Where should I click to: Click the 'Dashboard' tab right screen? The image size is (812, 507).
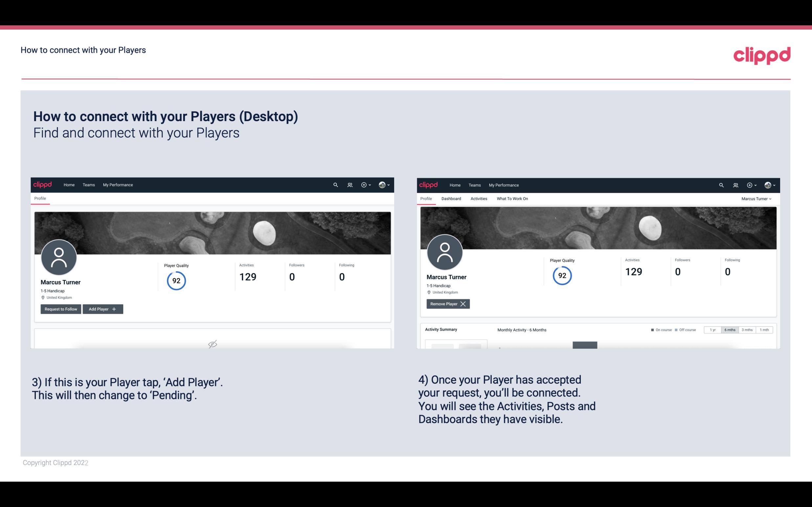tap(451, 199)
